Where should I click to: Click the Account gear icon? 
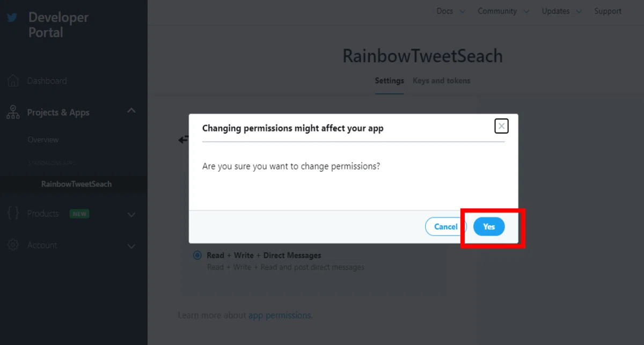tap(13, 245)
